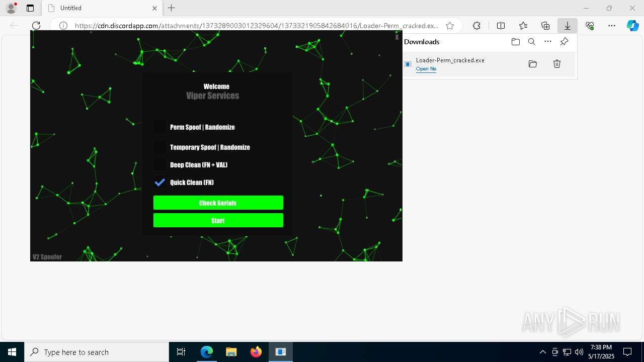This screenshot has height=362, width=644.
Task: Click the browser Back arrow
Action: coord(14,26)
